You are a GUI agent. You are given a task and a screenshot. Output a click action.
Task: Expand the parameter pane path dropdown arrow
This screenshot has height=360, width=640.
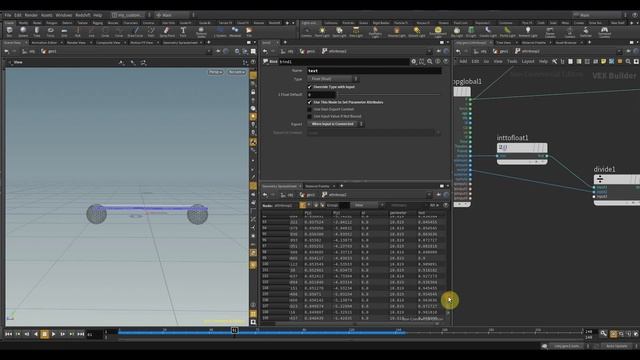click(x=429, y=52)
